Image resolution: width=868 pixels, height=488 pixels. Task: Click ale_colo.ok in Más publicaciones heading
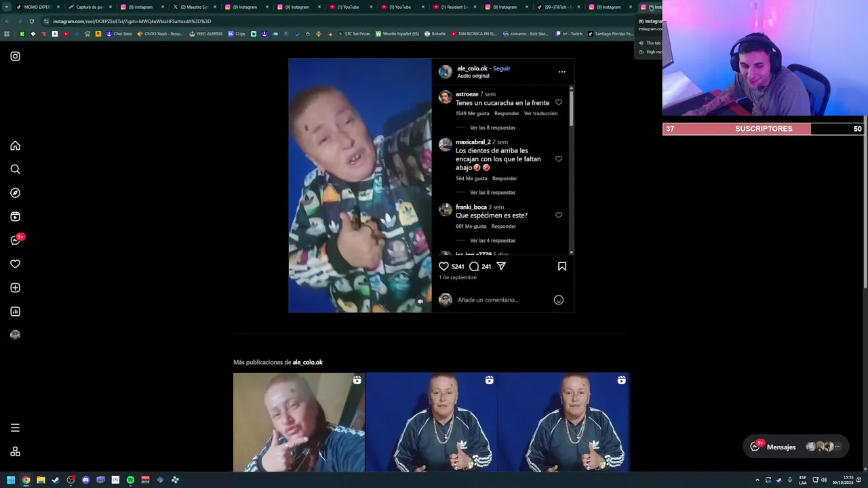(307, 363)
